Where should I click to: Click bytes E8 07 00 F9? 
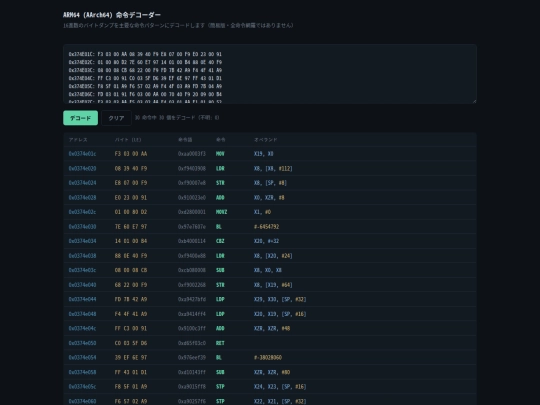[131, 183]
